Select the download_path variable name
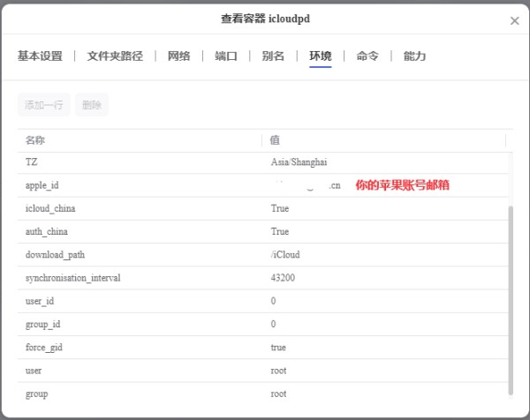Viewport: 530px width, 420px height. (x=55, y=255)
